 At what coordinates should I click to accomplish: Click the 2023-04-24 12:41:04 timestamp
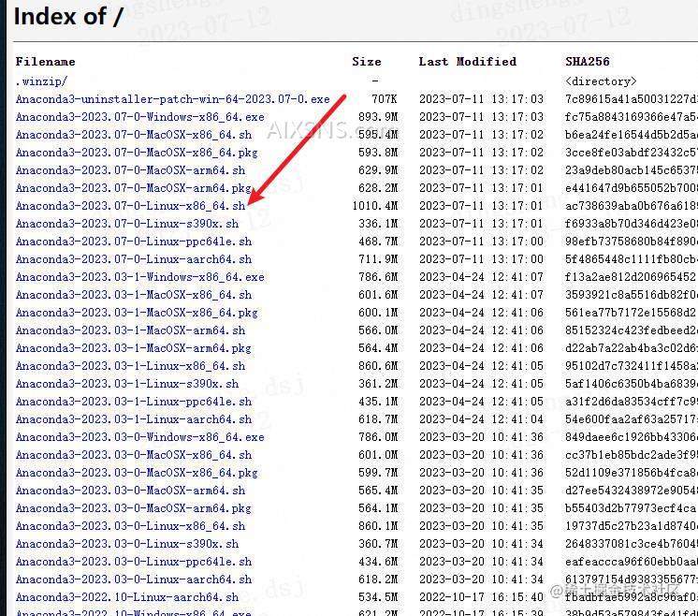point(481,419)
